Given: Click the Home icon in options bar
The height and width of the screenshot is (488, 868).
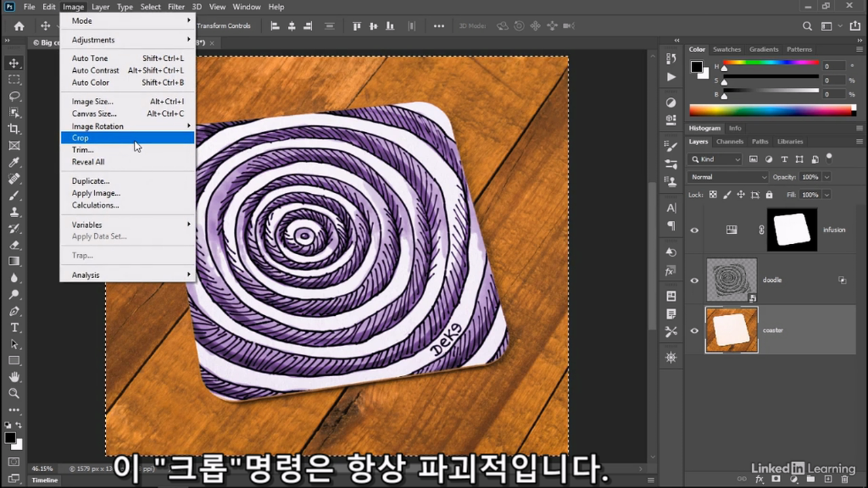Looking at the screenshot, I should [x=19, y=26].
